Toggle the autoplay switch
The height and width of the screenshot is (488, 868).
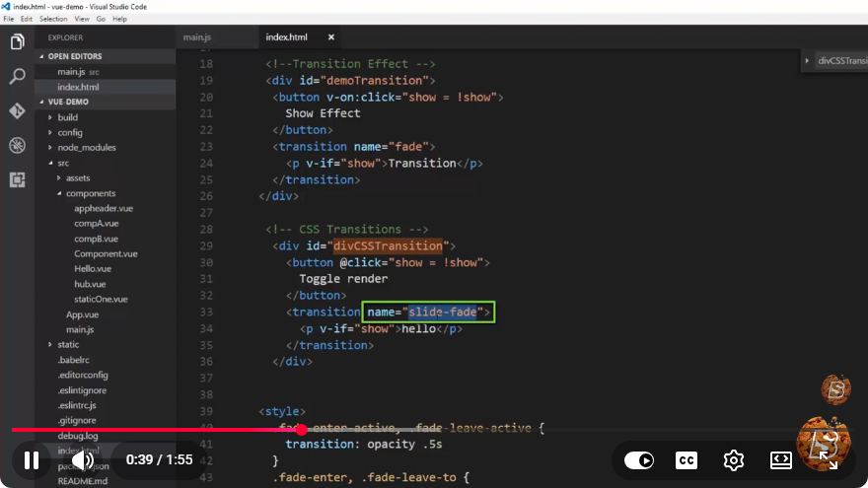639,460
